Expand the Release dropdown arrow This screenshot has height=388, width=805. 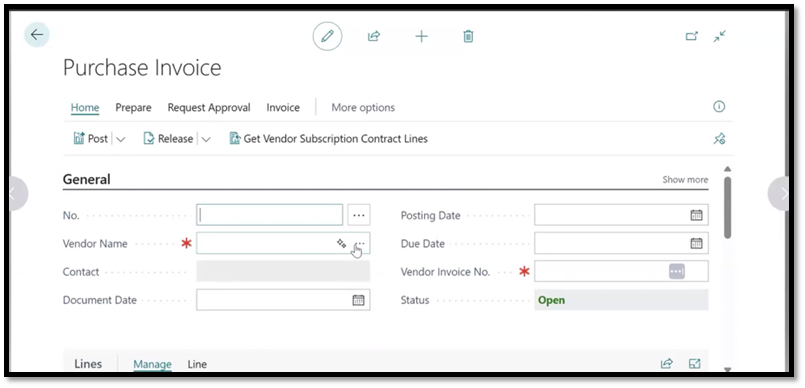point(206,139)
